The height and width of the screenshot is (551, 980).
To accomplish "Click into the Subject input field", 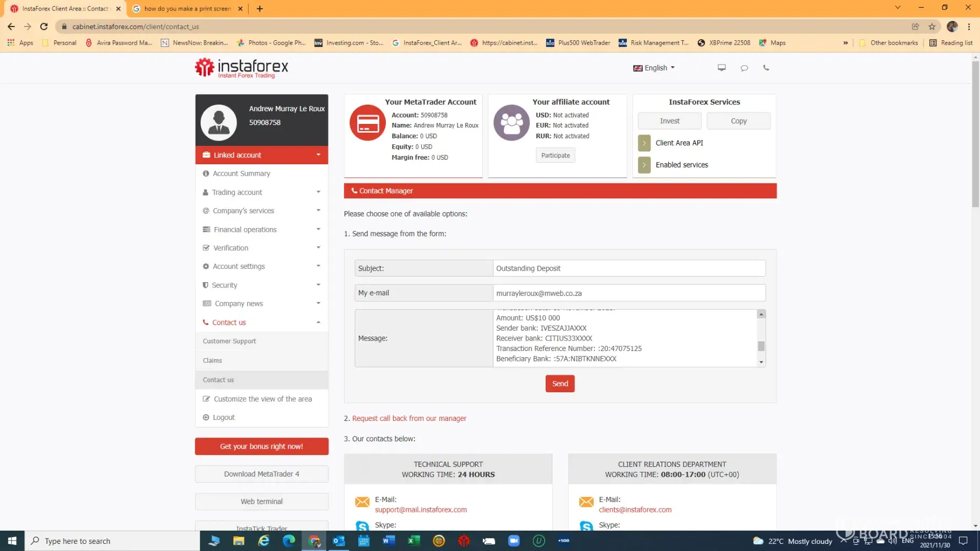I will tap(628, 268).
